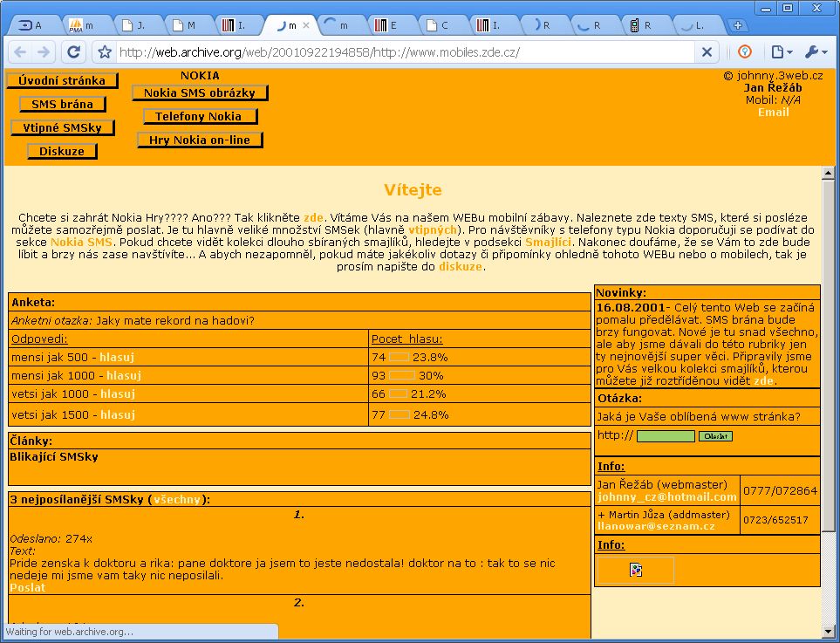Click the Email link under Jan Řežáb
Screen dimensions: 840x643
click(773, 112)
